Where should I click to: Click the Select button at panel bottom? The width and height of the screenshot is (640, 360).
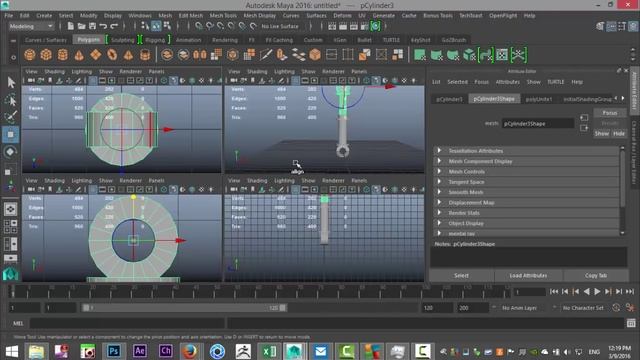461,276
